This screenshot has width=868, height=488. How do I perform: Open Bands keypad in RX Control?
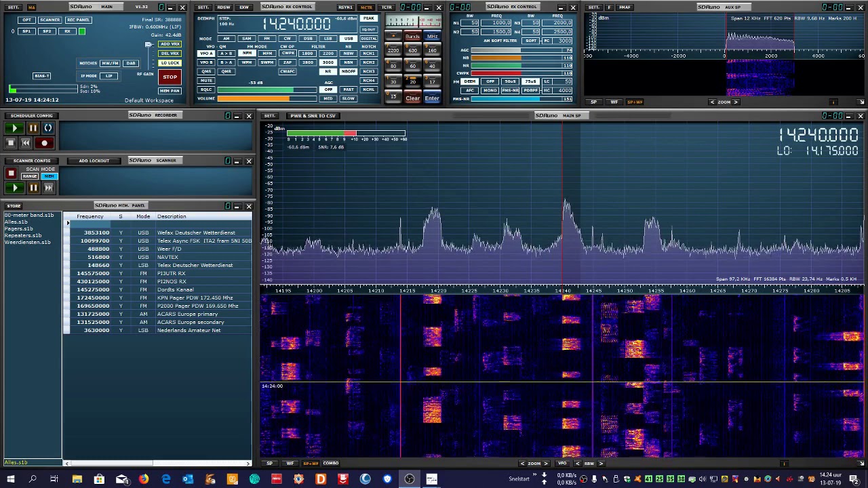[x=412, y=37]
